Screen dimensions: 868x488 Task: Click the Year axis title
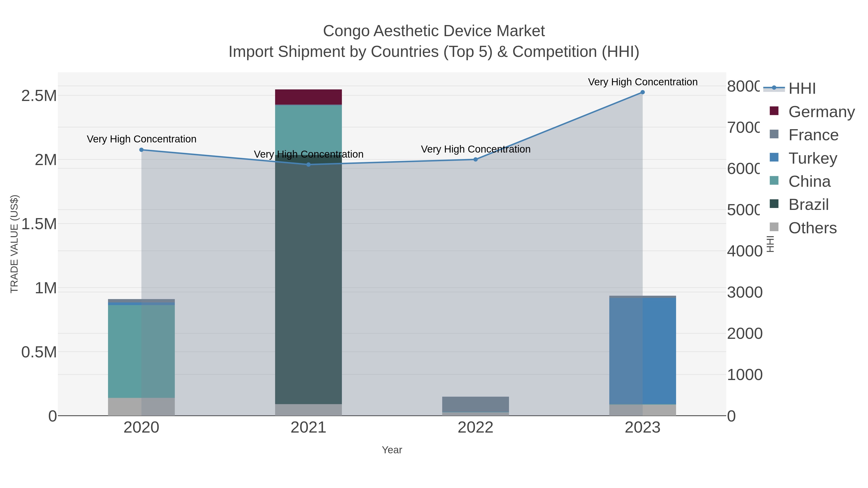[x=392, y=450]
